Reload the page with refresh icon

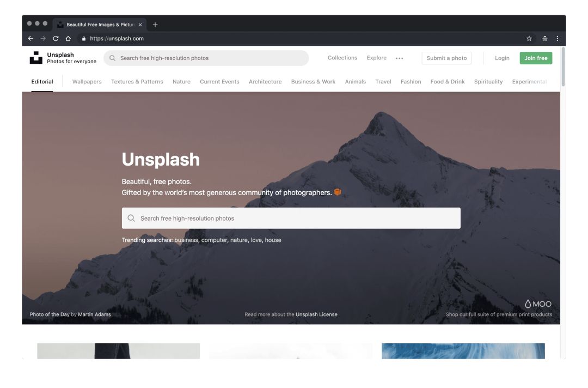coord(56,38)
